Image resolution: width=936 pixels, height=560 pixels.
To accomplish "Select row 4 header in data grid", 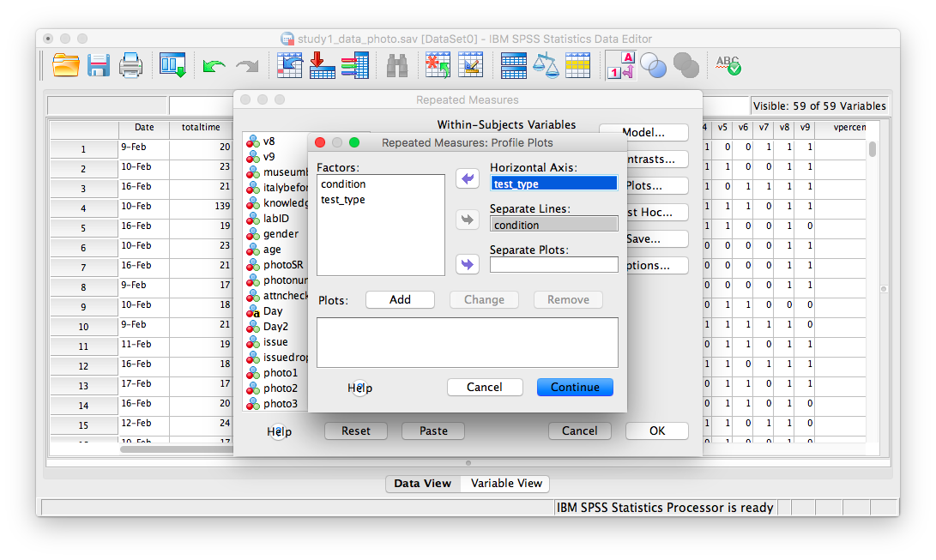I will pos(83,208).
